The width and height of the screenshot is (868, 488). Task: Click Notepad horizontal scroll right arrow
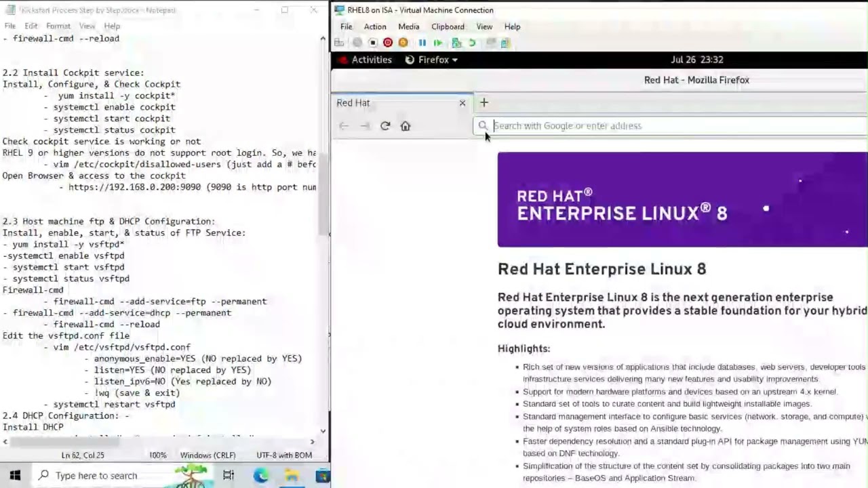313,441
